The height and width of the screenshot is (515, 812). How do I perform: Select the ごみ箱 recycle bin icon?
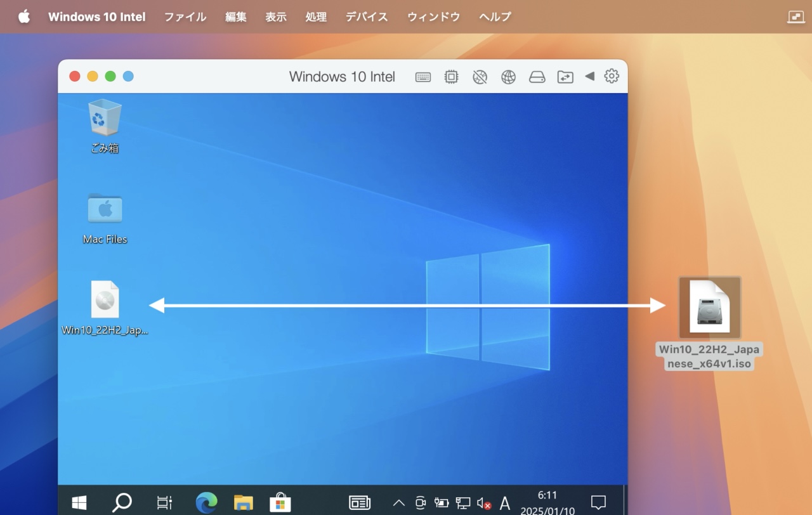105,126
